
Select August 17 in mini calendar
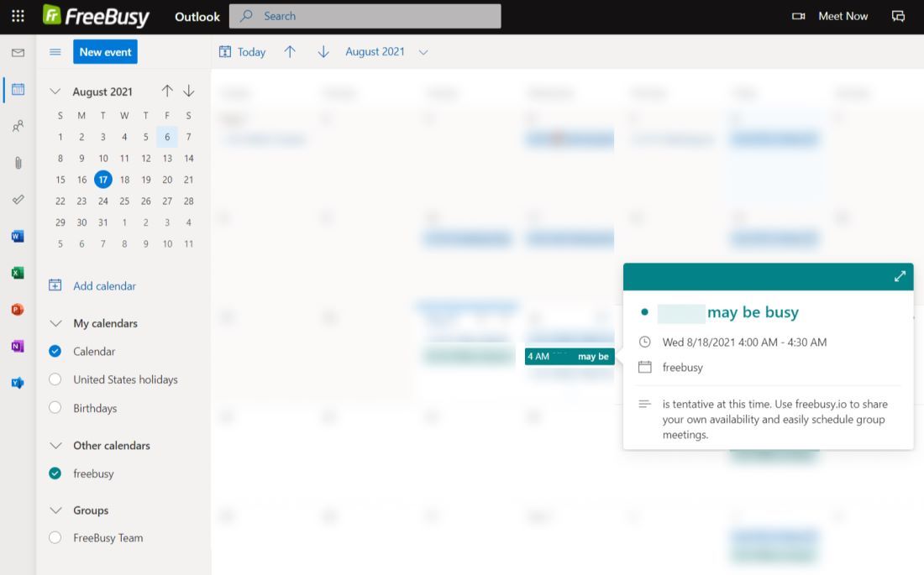point(103,180)
